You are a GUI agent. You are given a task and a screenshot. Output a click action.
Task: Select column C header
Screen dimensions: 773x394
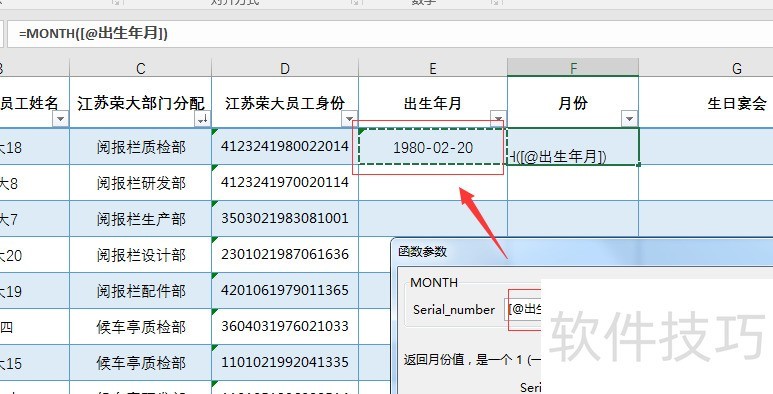pos(141,68)
